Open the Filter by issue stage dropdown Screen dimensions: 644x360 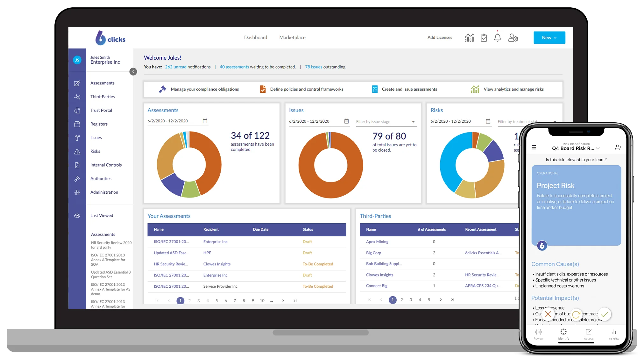[x=386, y=122]
